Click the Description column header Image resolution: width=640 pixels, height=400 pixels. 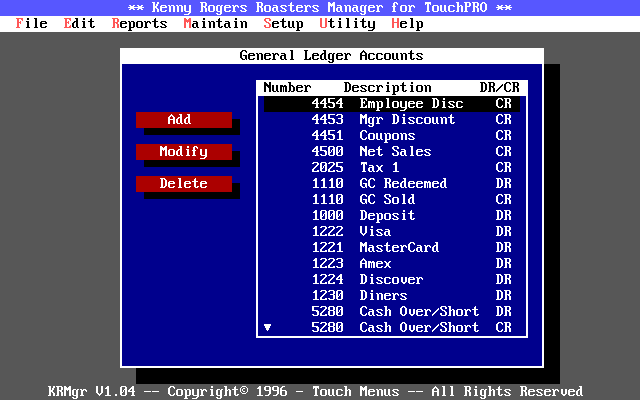tap(387, 88)
